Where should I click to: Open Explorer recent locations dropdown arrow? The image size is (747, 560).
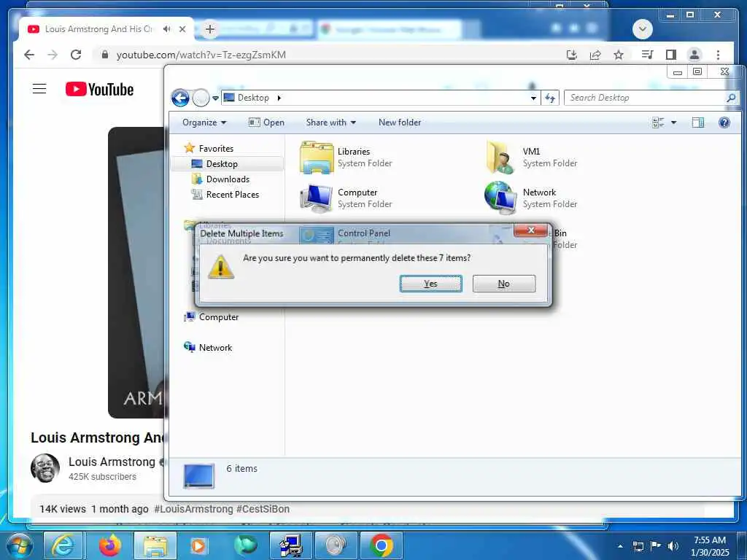point(215,98)
